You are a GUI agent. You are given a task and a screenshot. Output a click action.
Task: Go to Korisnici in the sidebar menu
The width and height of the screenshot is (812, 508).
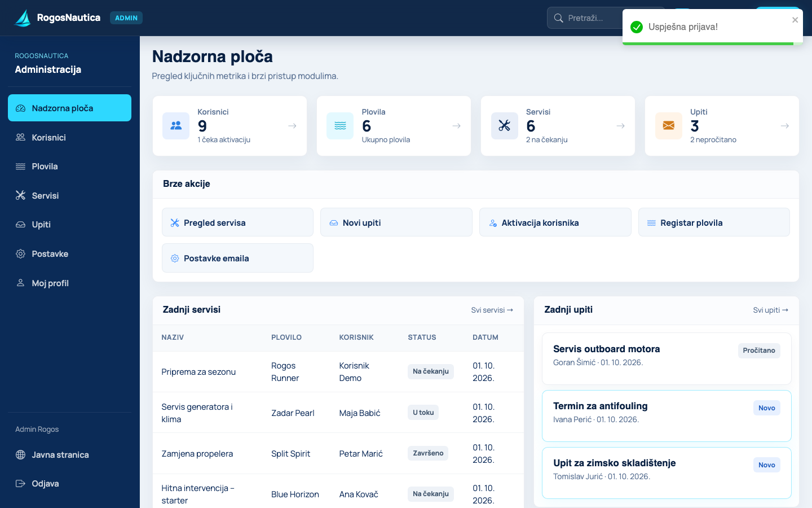69,137
